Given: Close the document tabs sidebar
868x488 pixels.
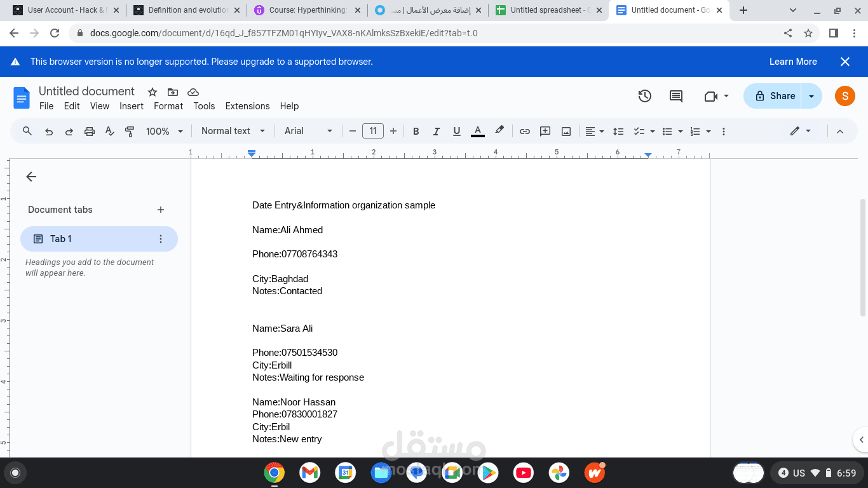Looking at the screenshot, I should 31,177.
